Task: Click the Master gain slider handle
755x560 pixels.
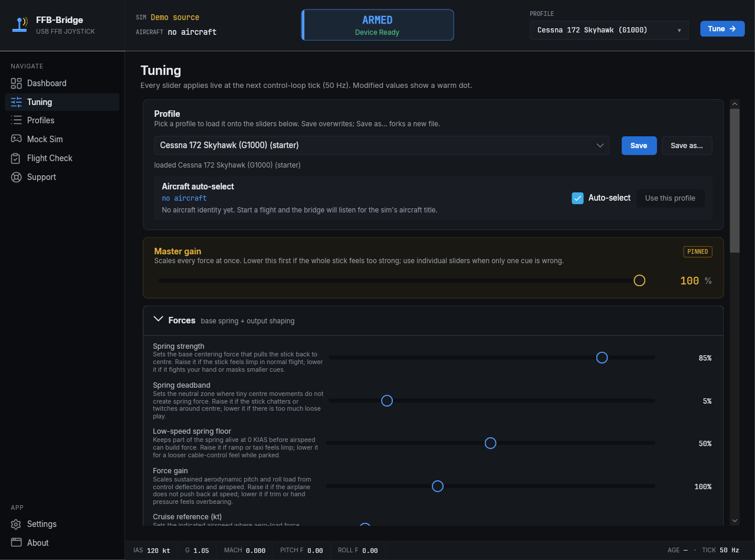Action: (639, 281)
